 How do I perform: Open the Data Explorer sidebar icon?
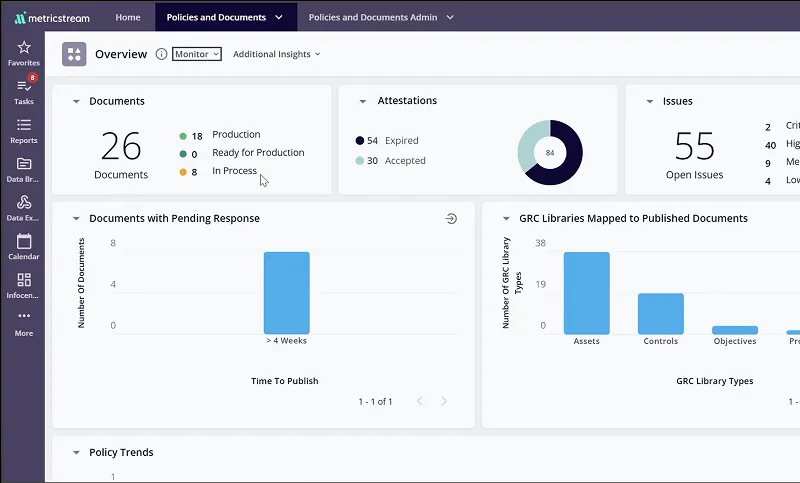tap(24, 203)
